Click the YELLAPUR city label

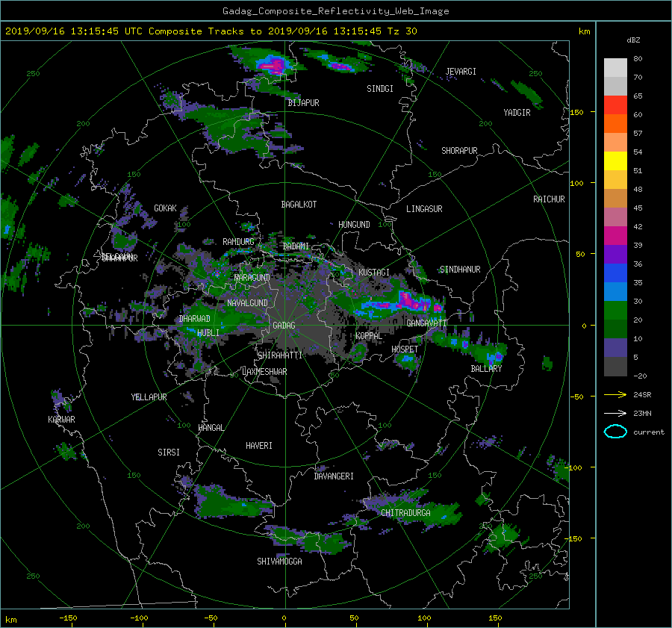[149, 397]
